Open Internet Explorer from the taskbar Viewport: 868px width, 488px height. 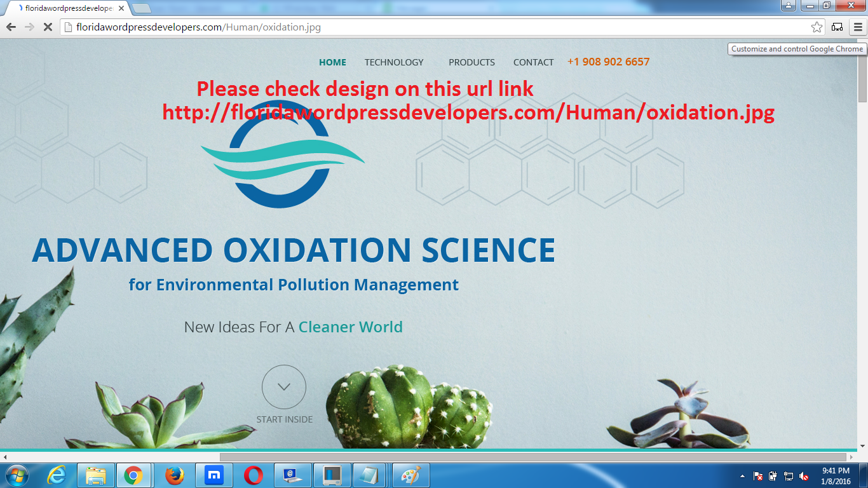coord(57,475)
